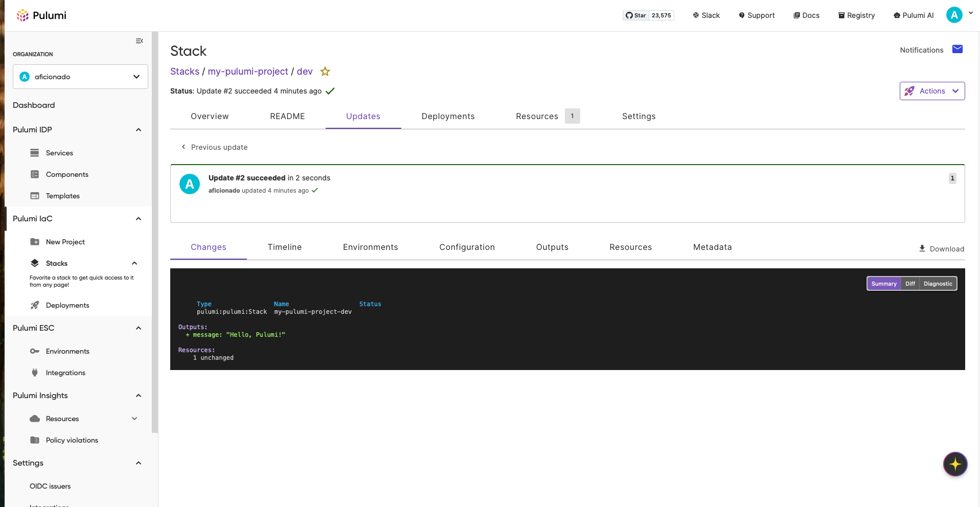Open the Outputs sub-tab
This screenshot has width=980, height=507.
pos(552,247)
